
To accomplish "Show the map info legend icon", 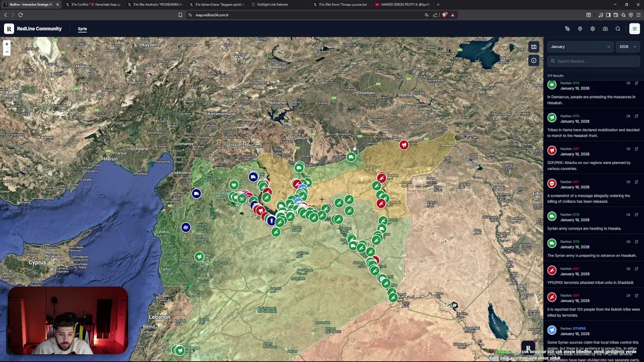I will [x=534, y=60].
